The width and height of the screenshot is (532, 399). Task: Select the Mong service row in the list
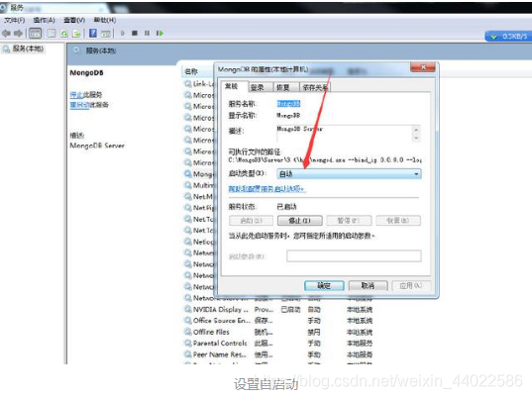click(199, 174)
